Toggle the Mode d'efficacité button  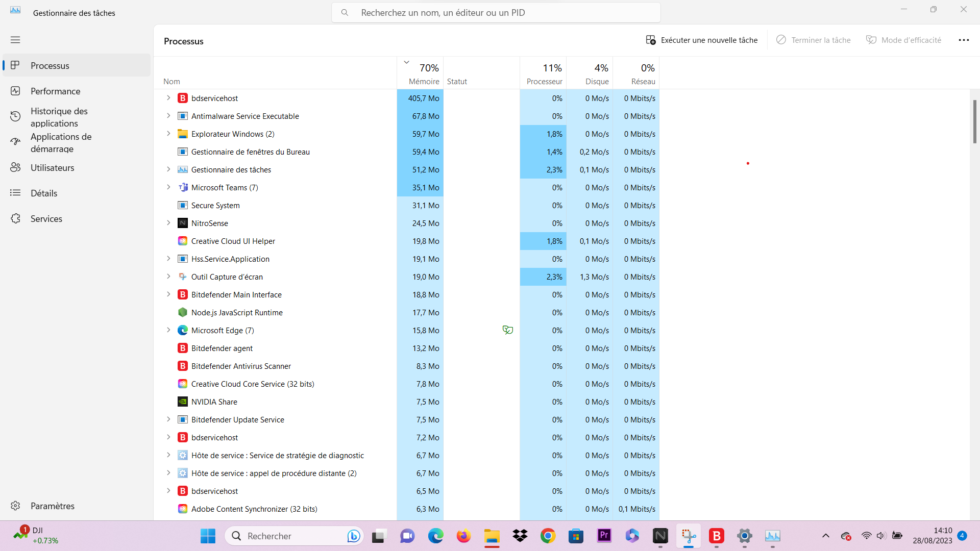click(903, 40)
